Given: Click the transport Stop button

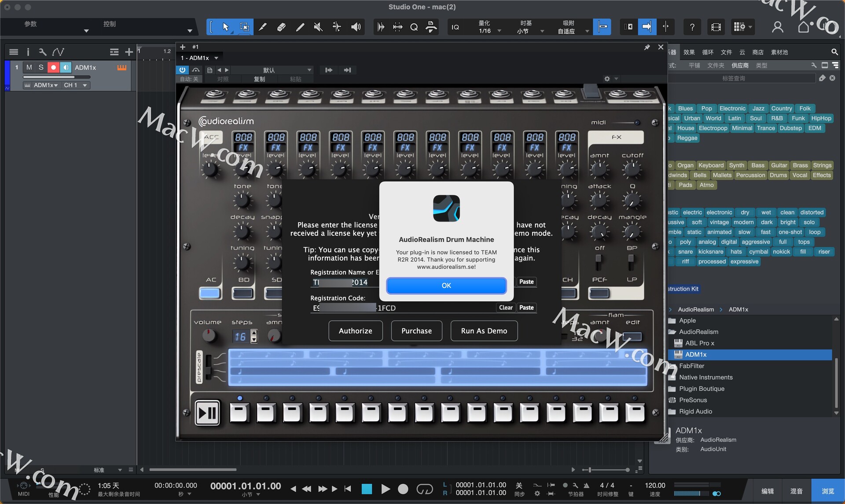Looking at the screenshot, I should coord(367,489).
